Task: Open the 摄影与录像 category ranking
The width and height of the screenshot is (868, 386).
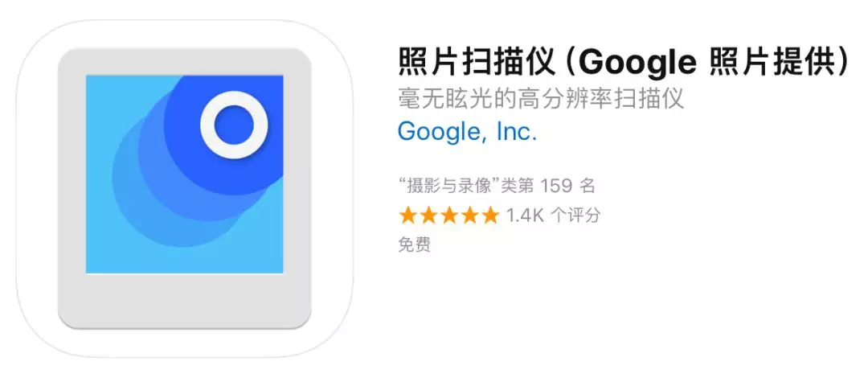Action: (x=449, y=186)
